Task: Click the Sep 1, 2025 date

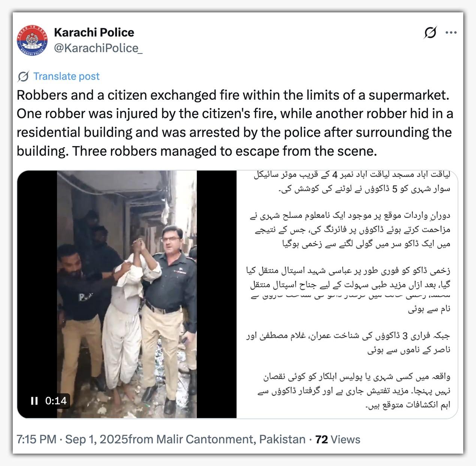Action: [97, 439]
